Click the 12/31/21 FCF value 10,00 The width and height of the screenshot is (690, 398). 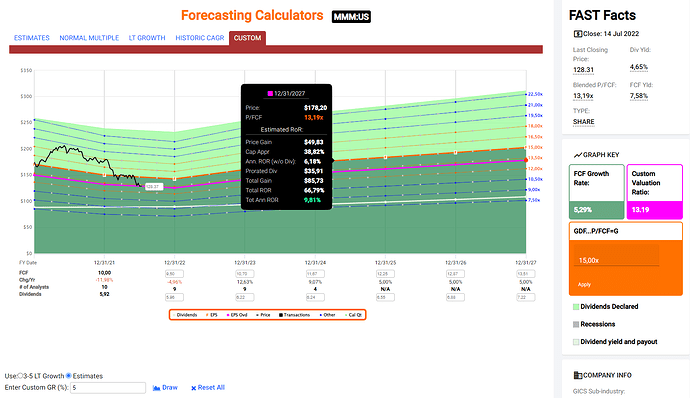pos(104,273)
